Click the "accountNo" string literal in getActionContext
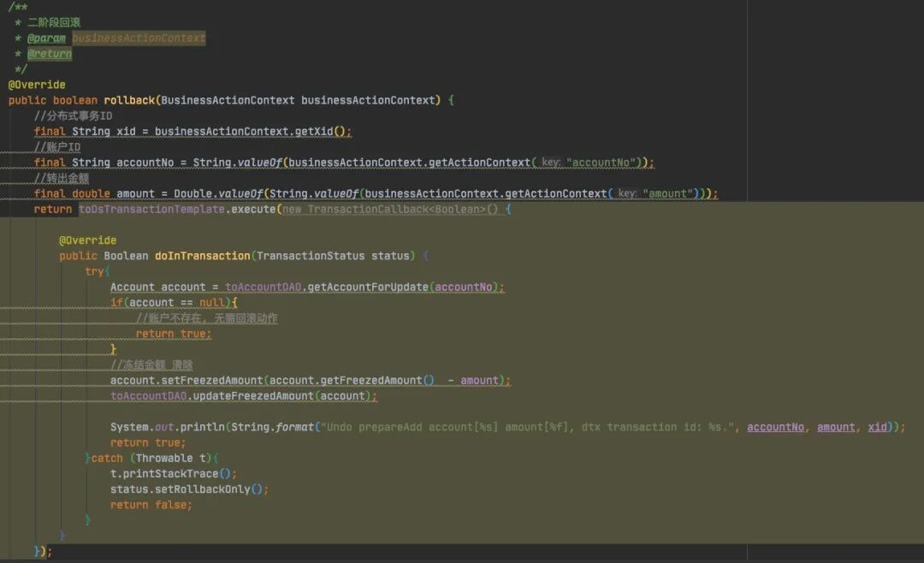Screen dimensions: 924x563 pos(602,163)
